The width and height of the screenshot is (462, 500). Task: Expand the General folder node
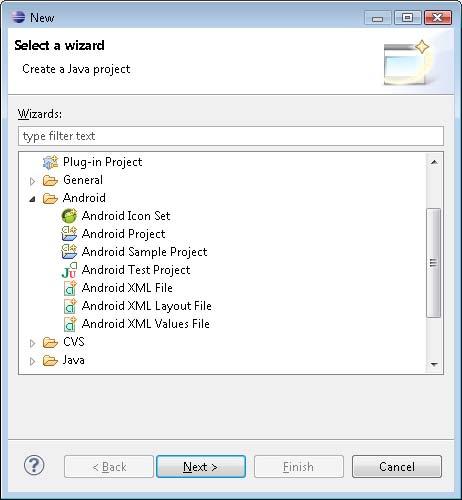pos(32,181)
